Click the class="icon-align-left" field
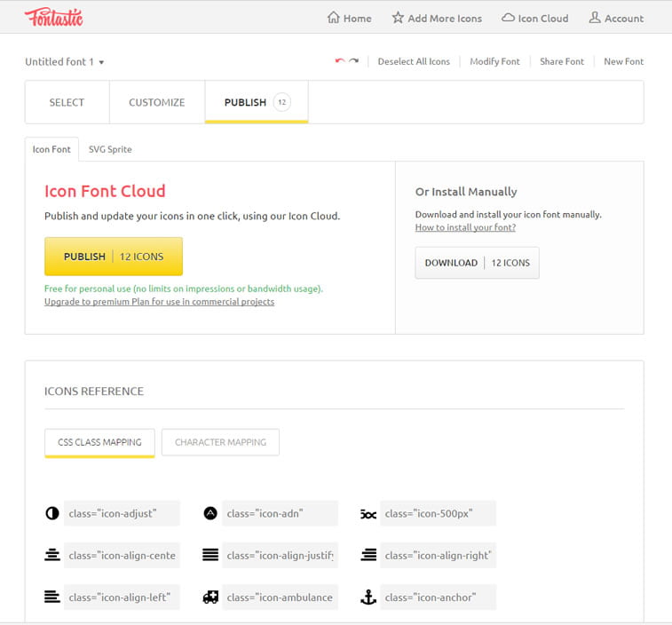This screenshot has width=672, height=625. tap(122, 597)
